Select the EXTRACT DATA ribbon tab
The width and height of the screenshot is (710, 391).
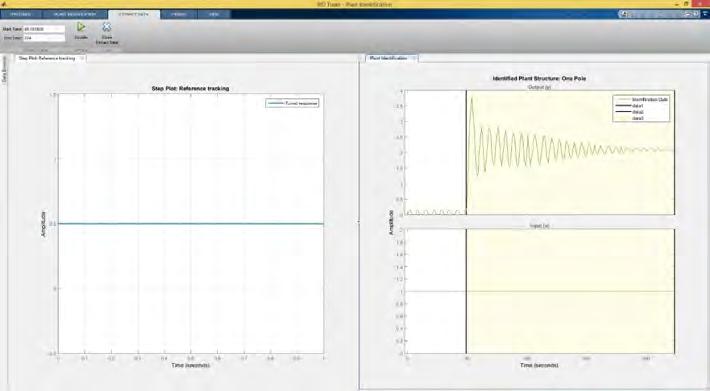pos(134,14)
